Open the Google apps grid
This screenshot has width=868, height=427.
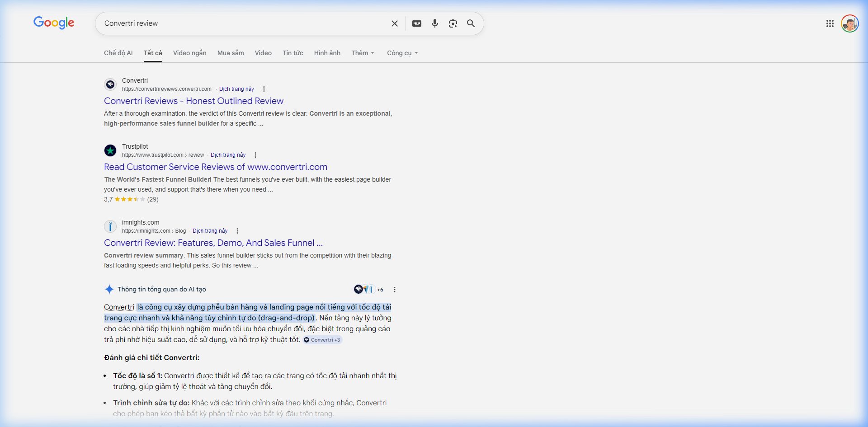[830, 23]
